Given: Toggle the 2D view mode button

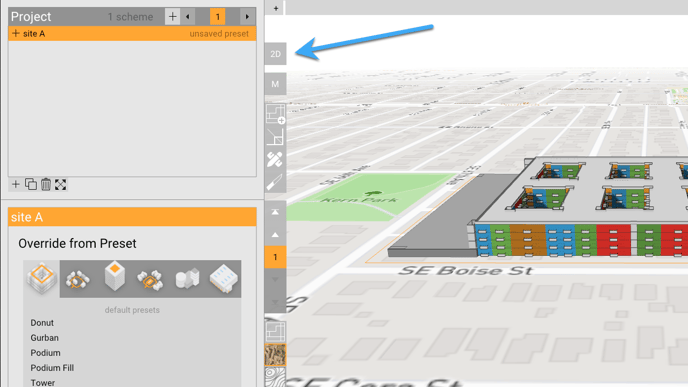Looking at the screenshot, I should tap(275, 54).
